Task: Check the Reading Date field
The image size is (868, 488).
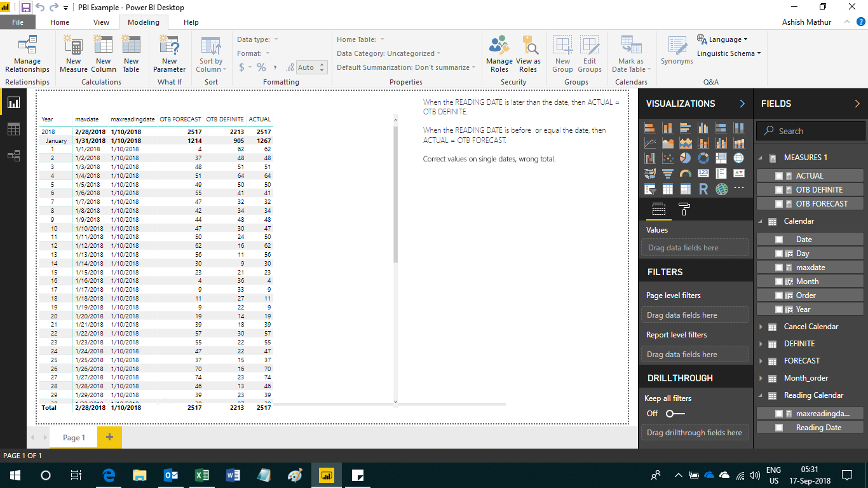Action: point(779,428)
